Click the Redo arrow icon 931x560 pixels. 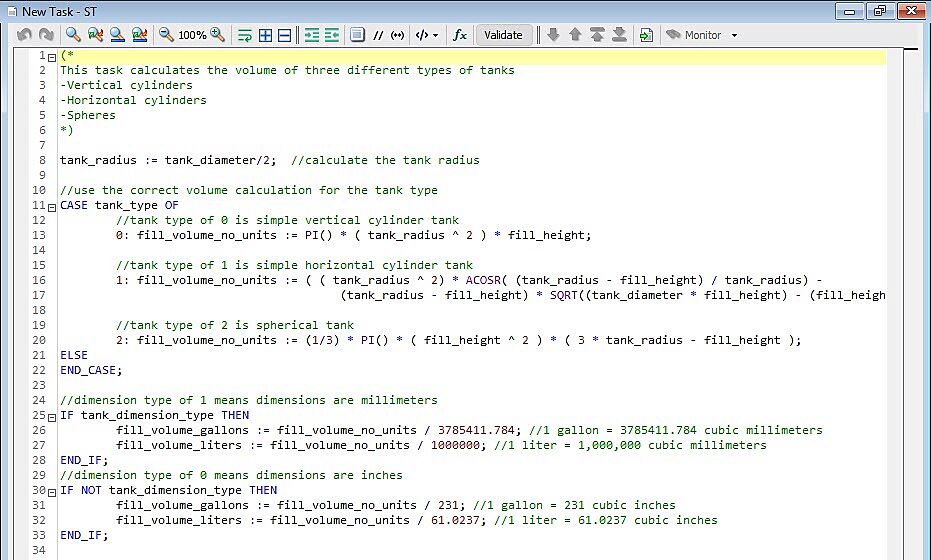tap(46, 35)
